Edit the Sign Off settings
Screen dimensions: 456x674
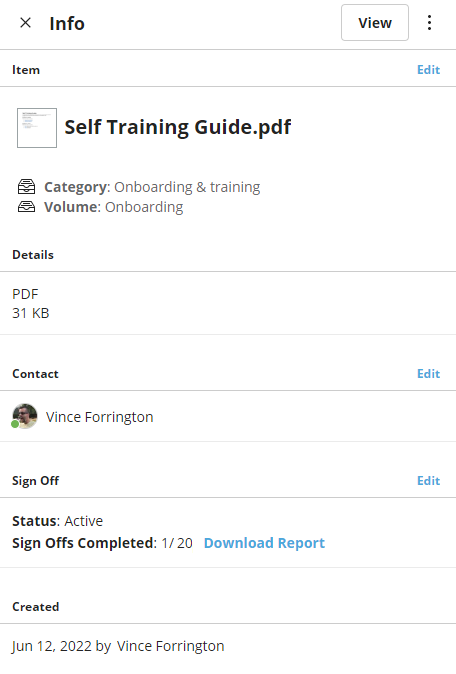click(x=428, y=481)
